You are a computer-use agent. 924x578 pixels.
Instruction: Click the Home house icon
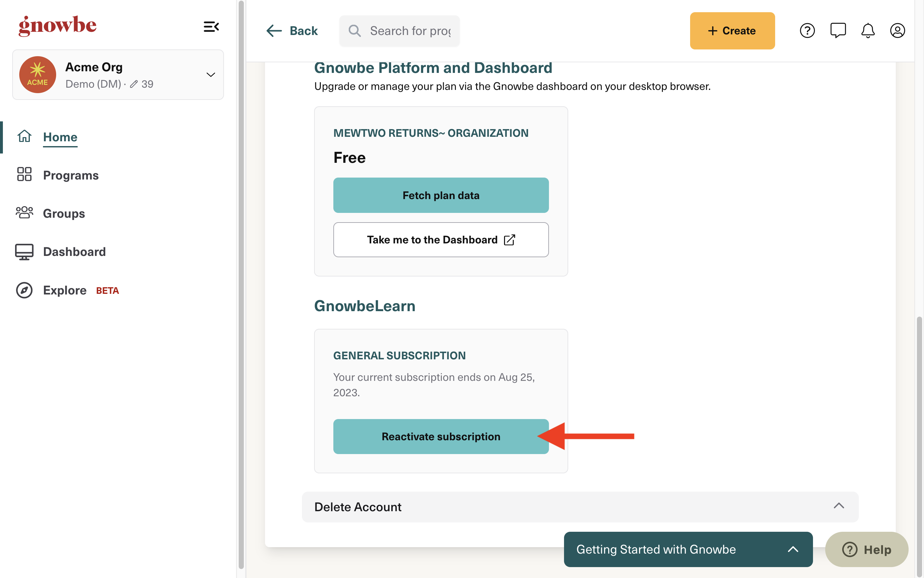coord(24,136)
